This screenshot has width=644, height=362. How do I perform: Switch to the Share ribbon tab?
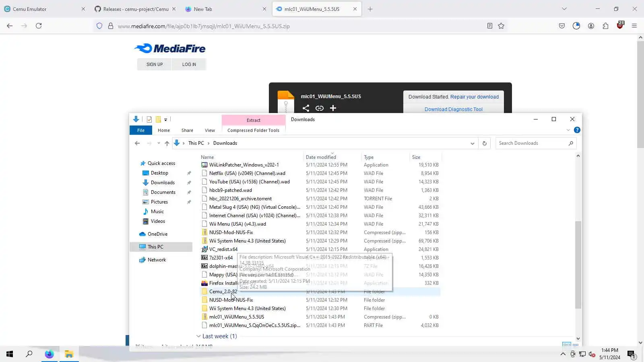187,130
